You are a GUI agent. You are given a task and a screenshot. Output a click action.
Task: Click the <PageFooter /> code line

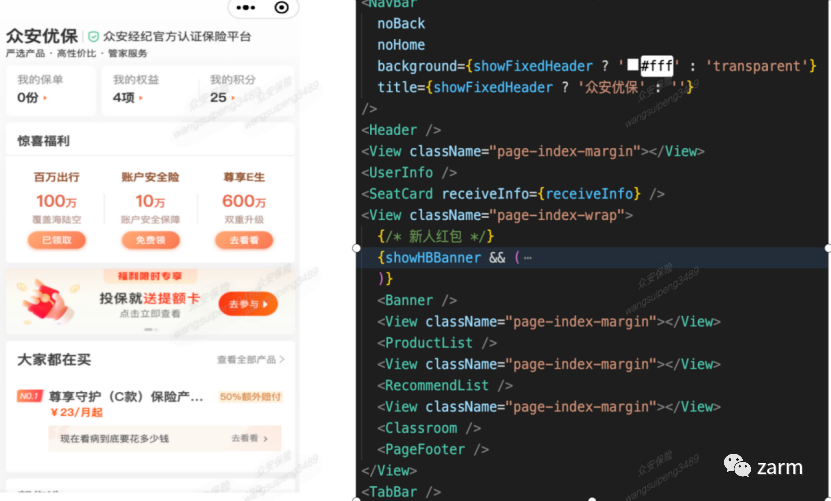coord(433,449)
